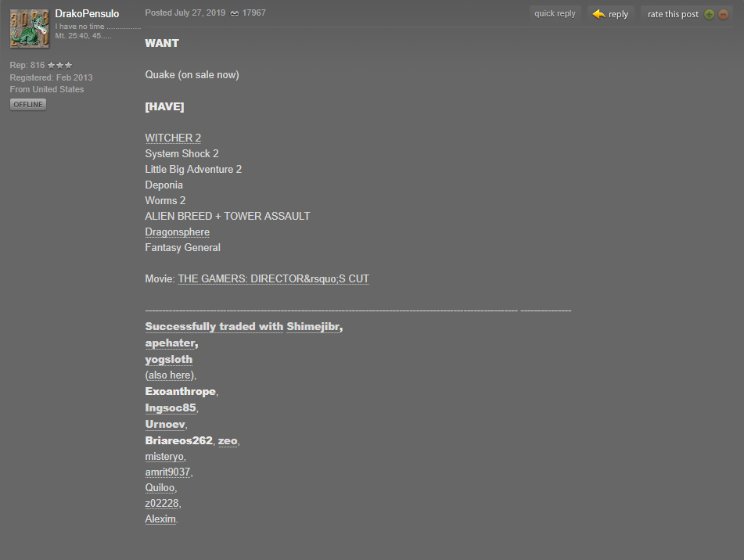Click the post permalink chain icon
The width and height of the screenshot is (744, 560).
pos(235,13)
